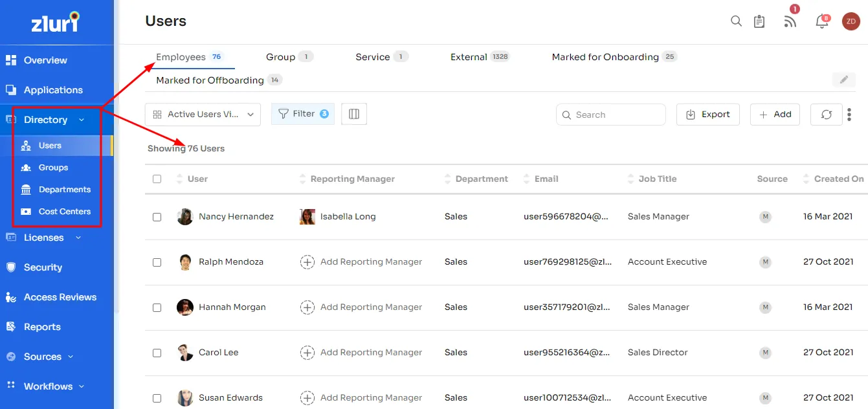Click the Security shield icon
This screenshot has height=409, width=868.
[x=11, y=267]
